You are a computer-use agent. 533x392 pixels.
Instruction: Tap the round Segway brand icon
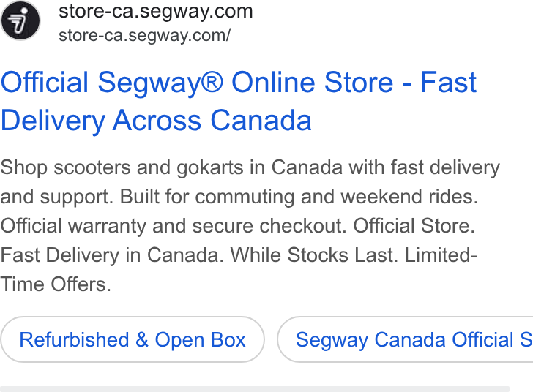(x=20, y=20)
